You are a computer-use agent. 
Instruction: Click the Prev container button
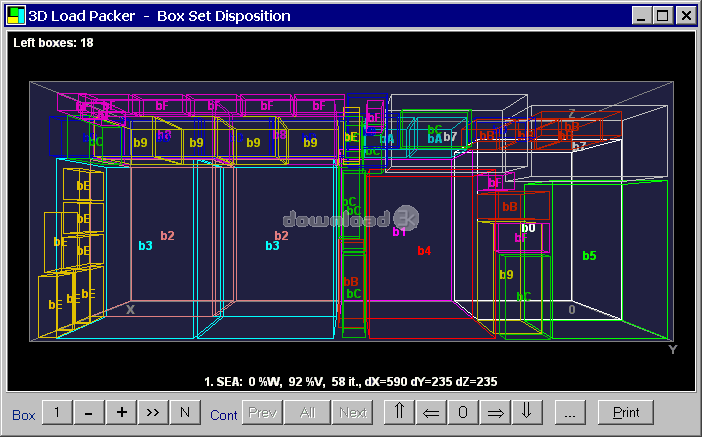(x=262, y=412)
